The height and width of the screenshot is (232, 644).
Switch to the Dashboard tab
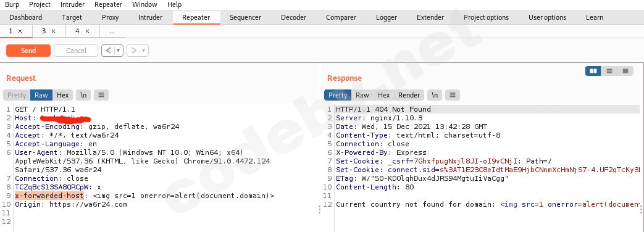pyautogui.click(x=26, y=17)
